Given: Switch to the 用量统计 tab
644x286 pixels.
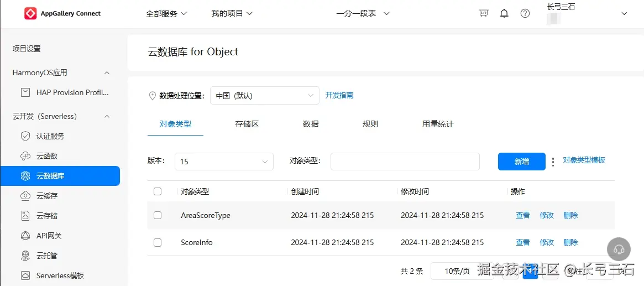Looking at the screenshot, I should tap(438, 124).
